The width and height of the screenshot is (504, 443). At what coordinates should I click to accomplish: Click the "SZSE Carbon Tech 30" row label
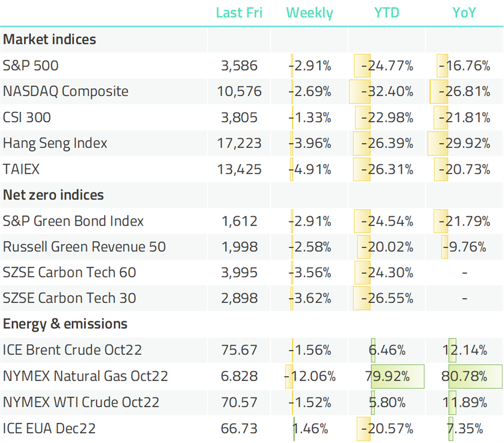(70, 298)
